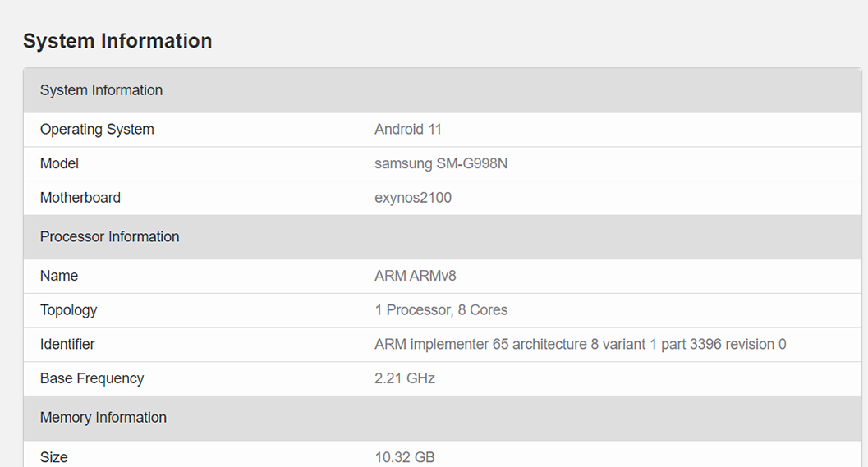Click the Topology row label
Screen dimensions: 868x467
click(x=69, y=310)
